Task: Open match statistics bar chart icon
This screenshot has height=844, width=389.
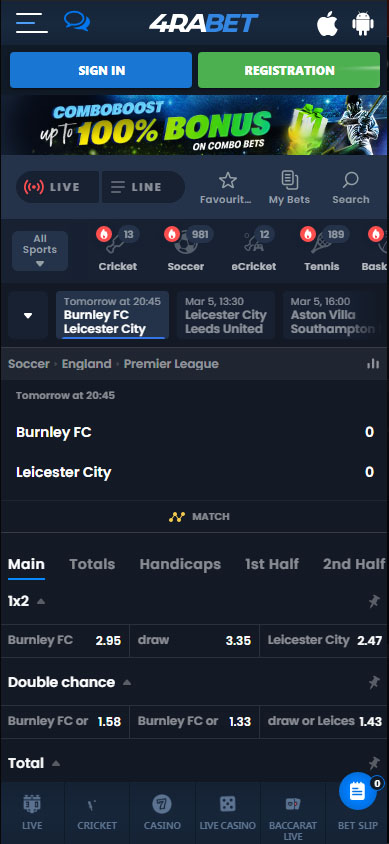Action: 373,364
